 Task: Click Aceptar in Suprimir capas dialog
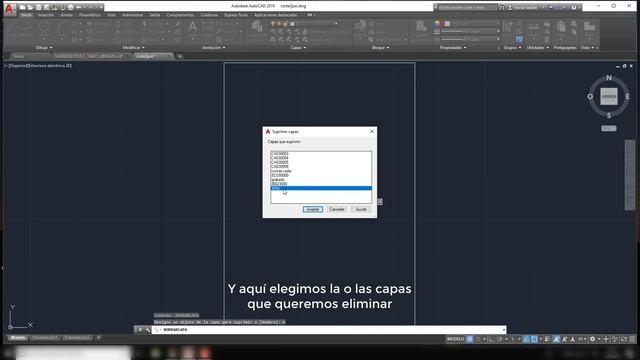pyautogui.click(x=313, y=209)
